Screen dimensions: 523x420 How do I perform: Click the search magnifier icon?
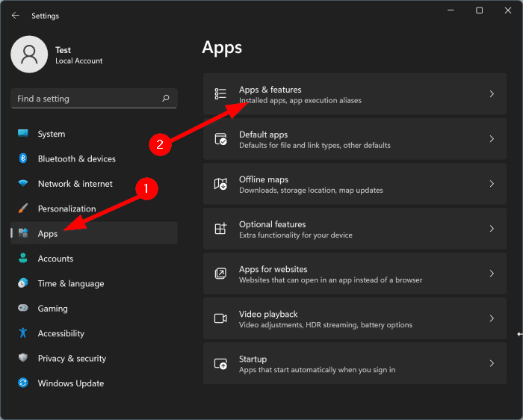coord(166,99)
